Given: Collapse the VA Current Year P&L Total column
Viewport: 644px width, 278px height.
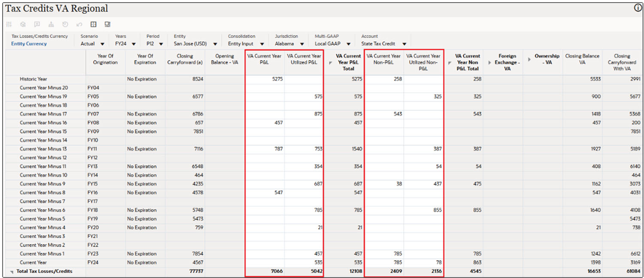Looking at the screenshot, I should point(330,63).
